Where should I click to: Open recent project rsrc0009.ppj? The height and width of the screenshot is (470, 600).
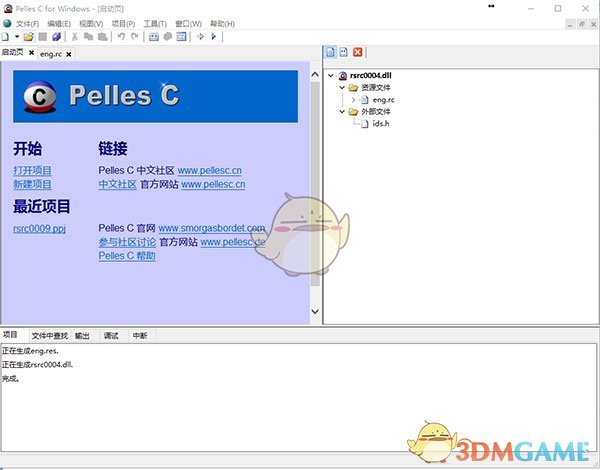point(39,228)
